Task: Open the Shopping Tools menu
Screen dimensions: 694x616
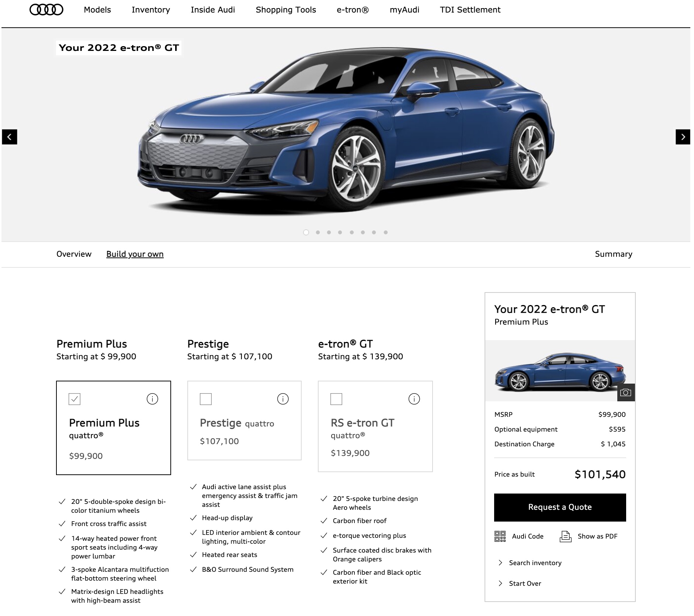Action: tap(286, 10)
